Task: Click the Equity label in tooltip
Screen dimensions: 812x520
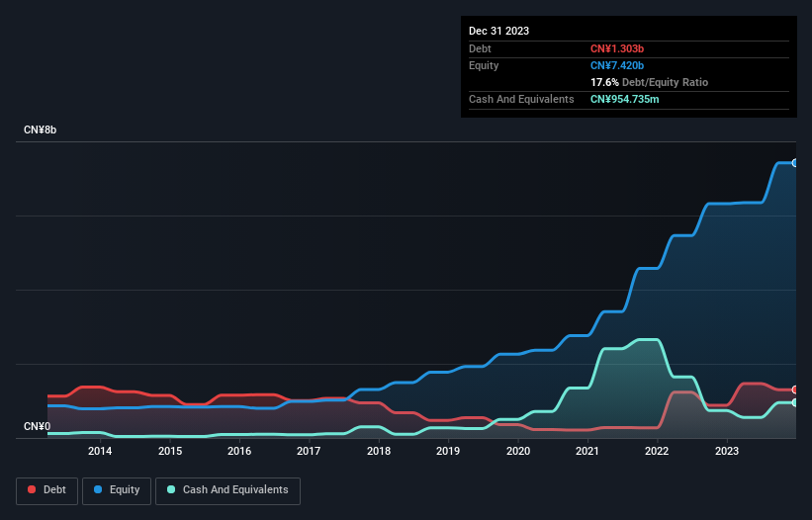Action: coord(484,65)
